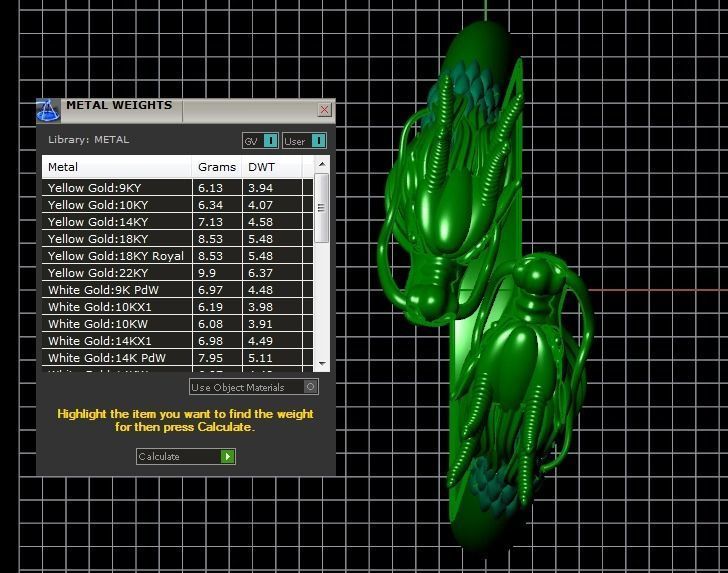Click the 6.13 grams value
This screenshot has width=728, height=573.
210,188
